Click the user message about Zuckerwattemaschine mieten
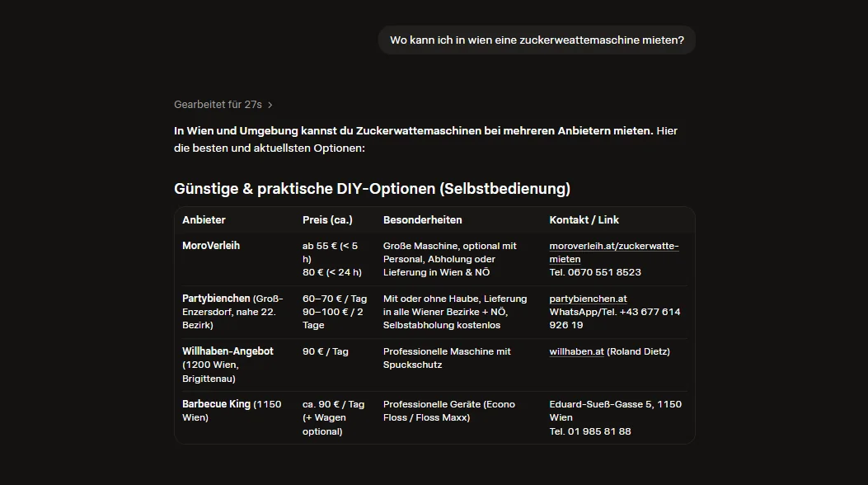 [537, 40]
